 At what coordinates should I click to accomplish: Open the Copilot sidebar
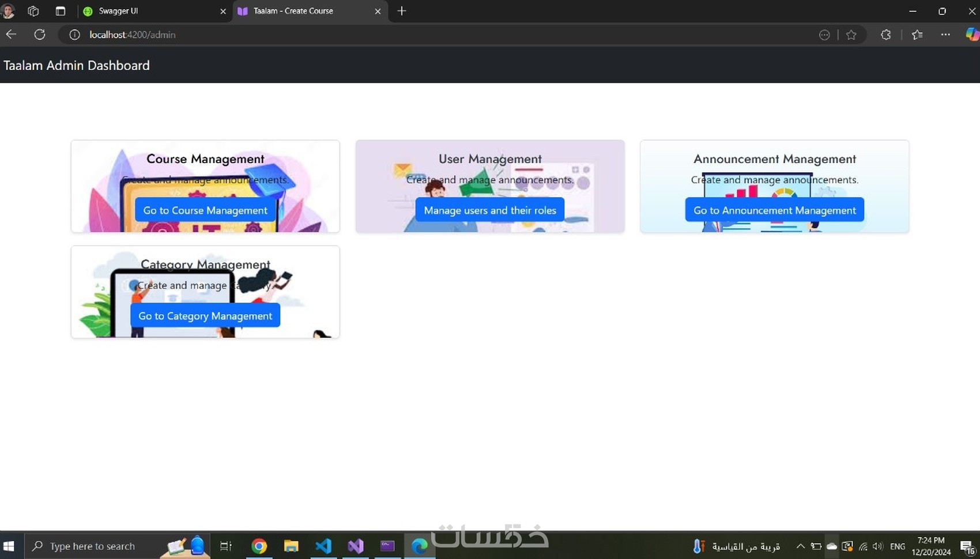(972, 35)
